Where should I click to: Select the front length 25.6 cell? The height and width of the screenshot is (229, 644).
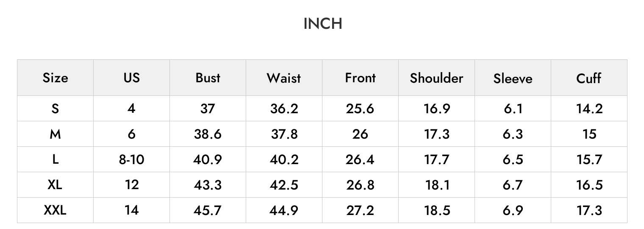coord(360,109)
